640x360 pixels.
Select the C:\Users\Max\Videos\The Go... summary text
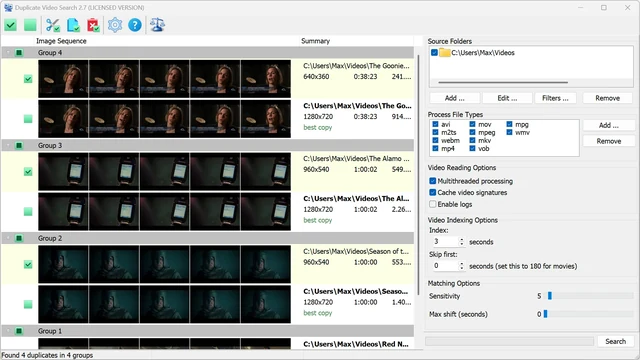[357, 106]
